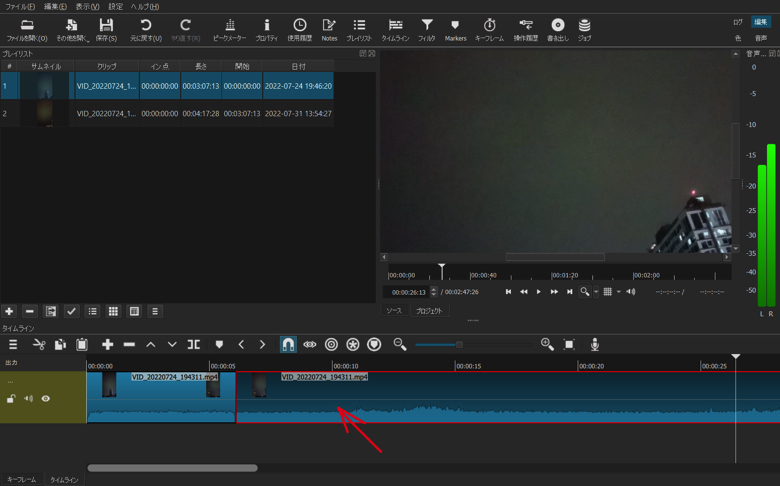The height and width of the screenshot is (486, 780).
Task: Click the その他を開く toolbar icon
Action: point(72,30)
